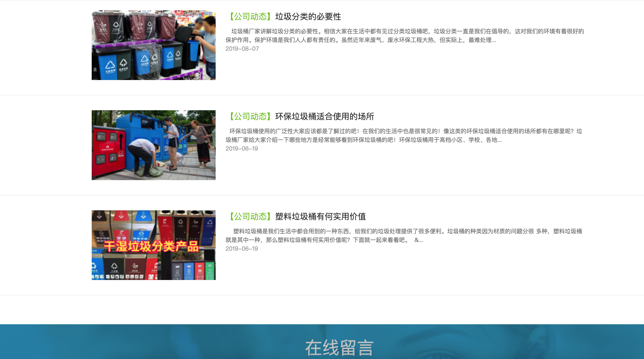
Task: Open the thumbnail of supermarket sorting bins
Action: [153, 45]
